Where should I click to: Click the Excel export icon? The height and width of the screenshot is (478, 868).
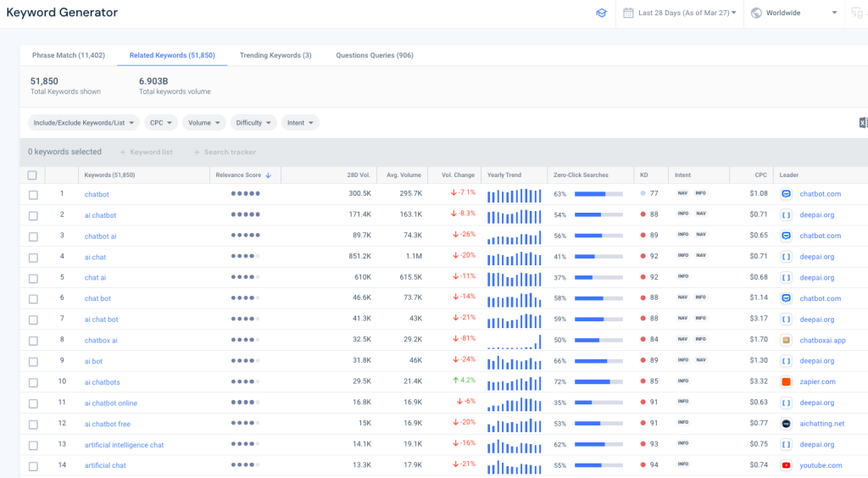coord(863,123)
